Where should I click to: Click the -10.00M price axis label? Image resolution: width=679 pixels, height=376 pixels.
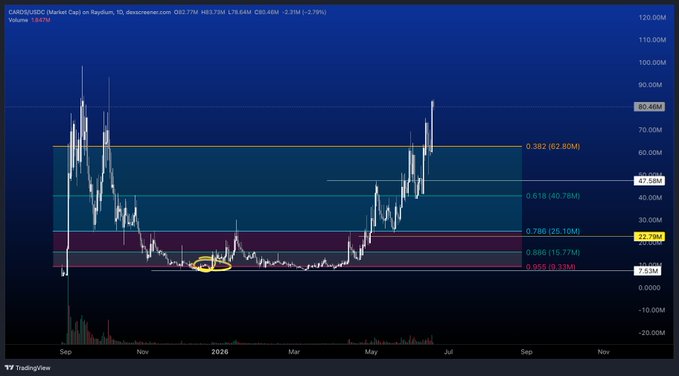tap(652, 310)
